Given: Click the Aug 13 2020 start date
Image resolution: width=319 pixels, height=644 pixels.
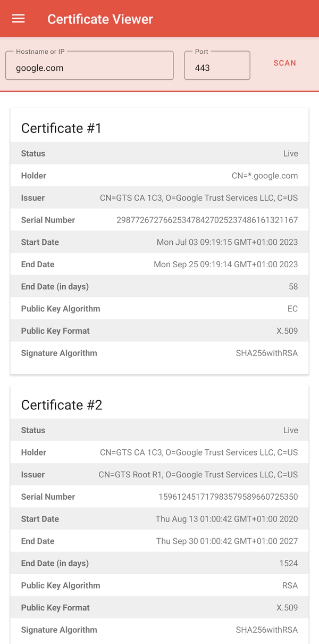Looking at the screenshot, I should (226, 519).
